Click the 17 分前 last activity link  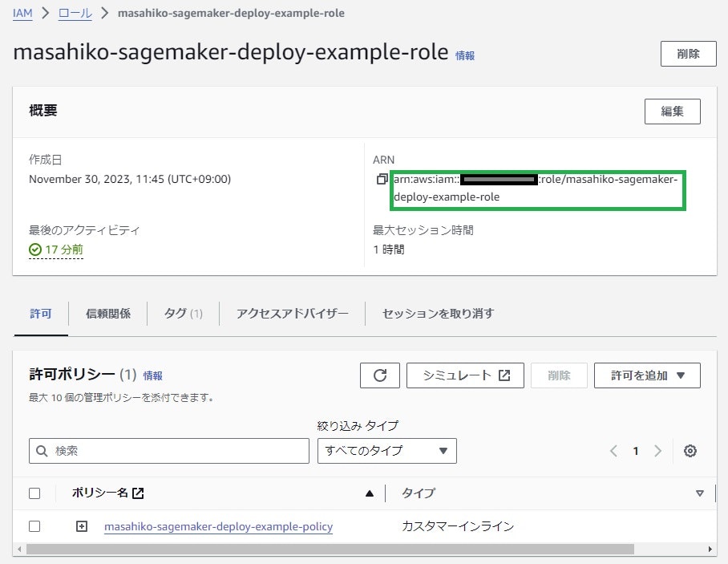64,250
